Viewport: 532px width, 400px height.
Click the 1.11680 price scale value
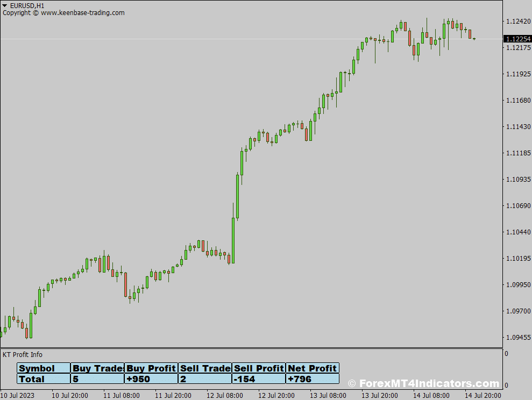coord(518,101)
